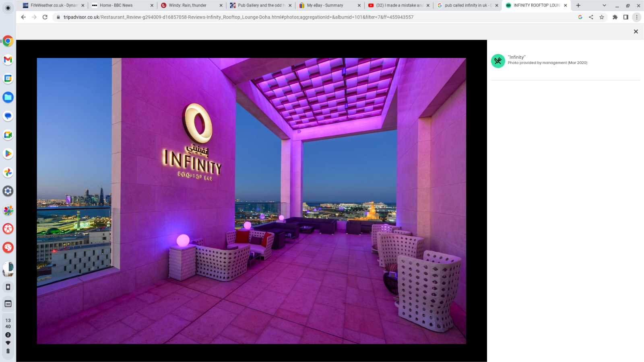Screen dimensions: 644x362
Task: Reload the TripAdvisor page
Action: 45,17
